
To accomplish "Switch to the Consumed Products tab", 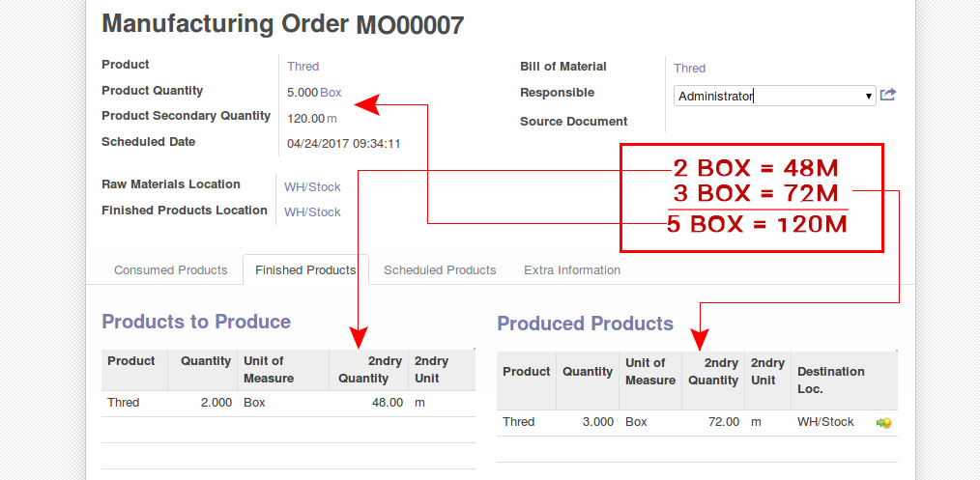I will coord(171,270).
